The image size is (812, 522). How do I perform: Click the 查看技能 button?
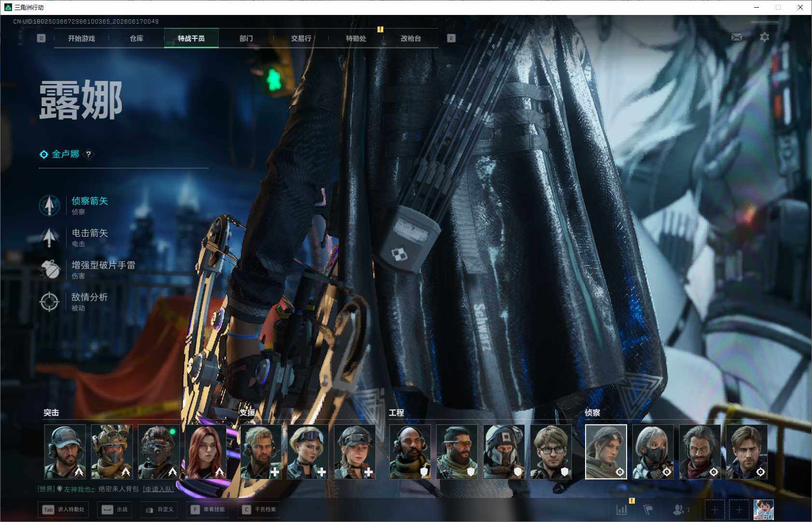pos(208,509)
